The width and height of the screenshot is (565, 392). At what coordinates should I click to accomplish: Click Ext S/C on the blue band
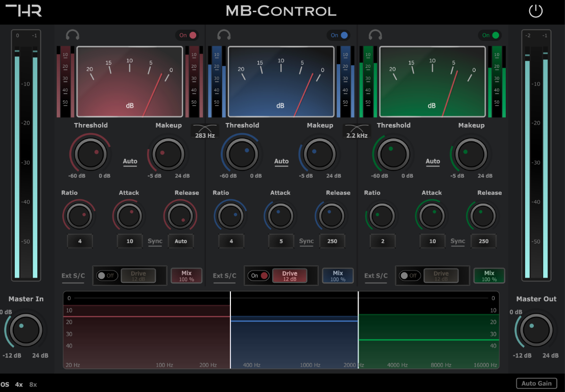click(224, 276)
